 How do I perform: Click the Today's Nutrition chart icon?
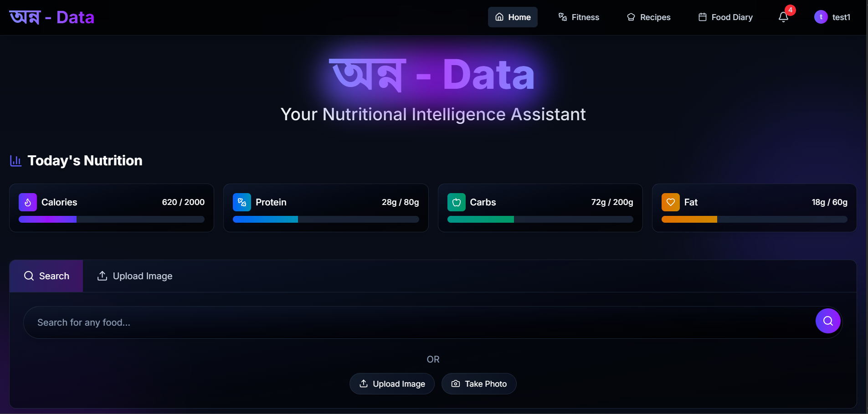16,161
